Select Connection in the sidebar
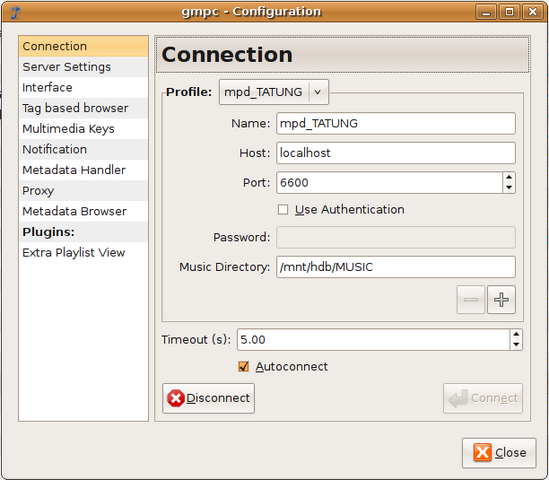 point(84,46)
